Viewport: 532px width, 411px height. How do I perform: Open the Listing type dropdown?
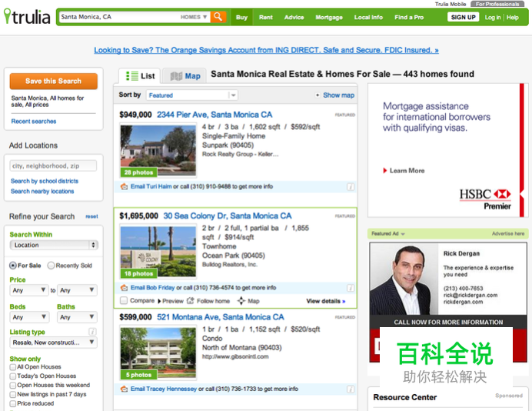pyautogui.click(x=53, y=342)
